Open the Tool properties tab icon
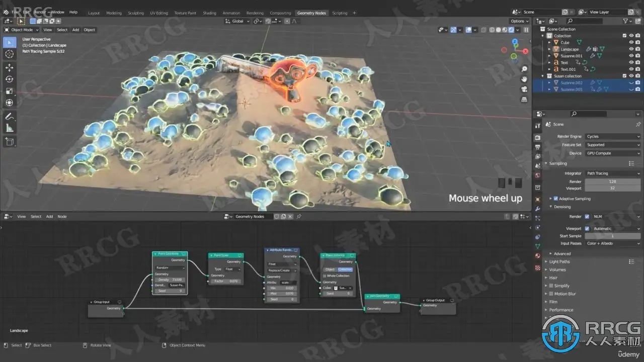 (538, 126)
